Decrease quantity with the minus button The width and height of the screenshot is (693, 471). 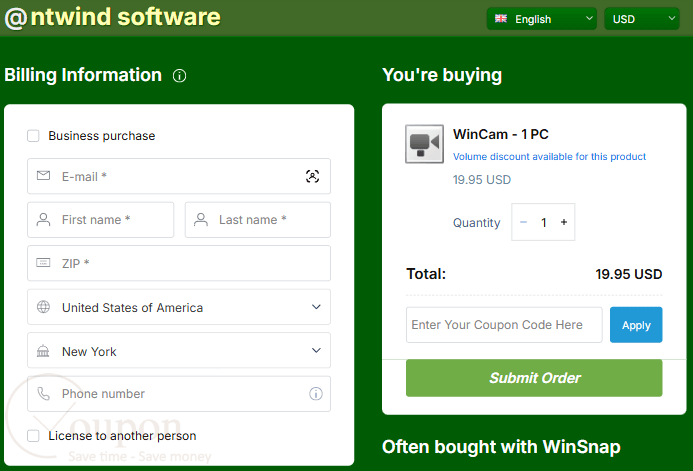[523, 222]
